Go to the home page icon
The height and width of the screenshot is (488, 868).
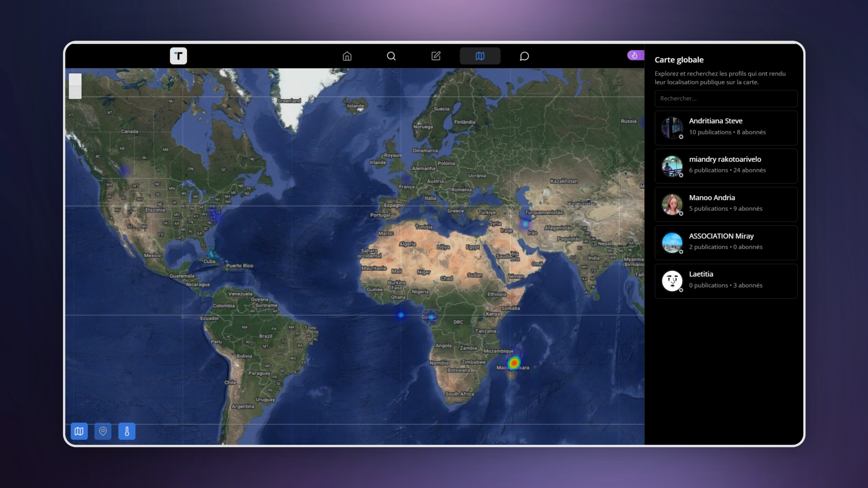[x=347, y=56]
